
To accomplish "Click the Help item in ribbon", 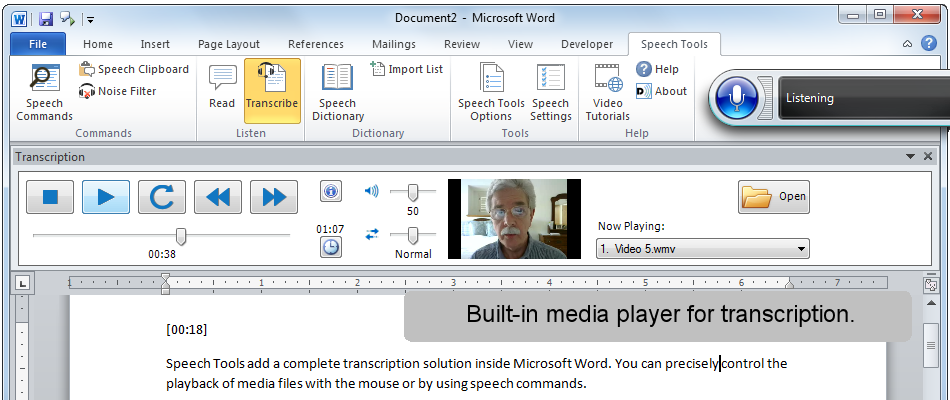I will [x=657, y=69].
